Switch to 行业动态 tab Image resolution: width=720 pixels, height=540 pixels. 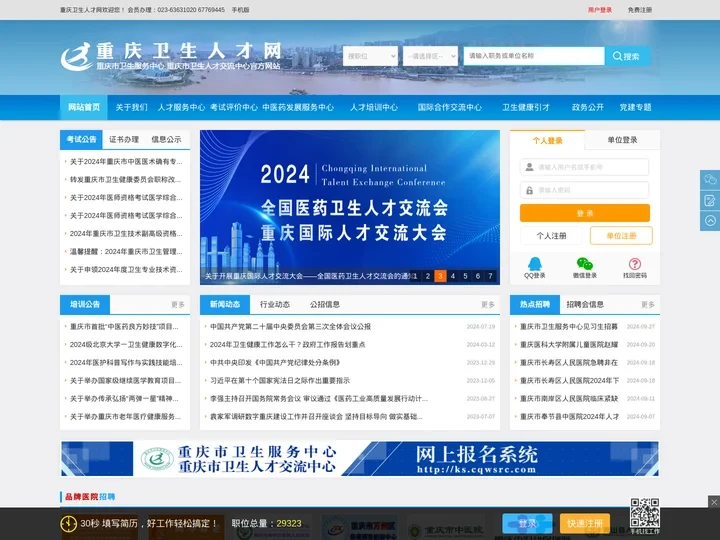[275, 304]
